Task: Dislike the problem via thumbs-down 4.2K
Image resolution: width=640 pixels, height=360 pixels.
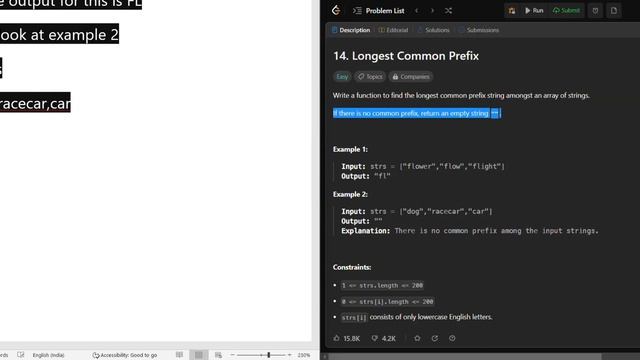Action: 384,338
